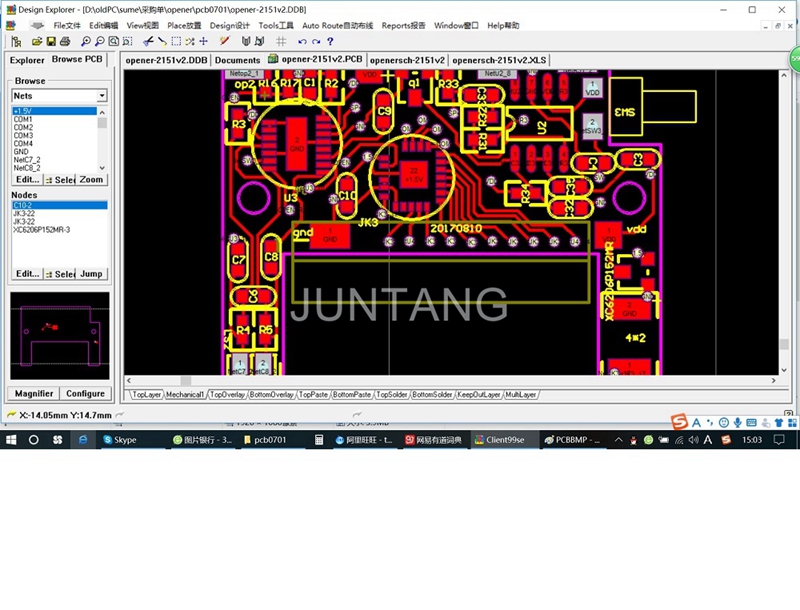800x610 pixels.
Task: Switch to the Explorer panel tab
Action: point(27,60)
